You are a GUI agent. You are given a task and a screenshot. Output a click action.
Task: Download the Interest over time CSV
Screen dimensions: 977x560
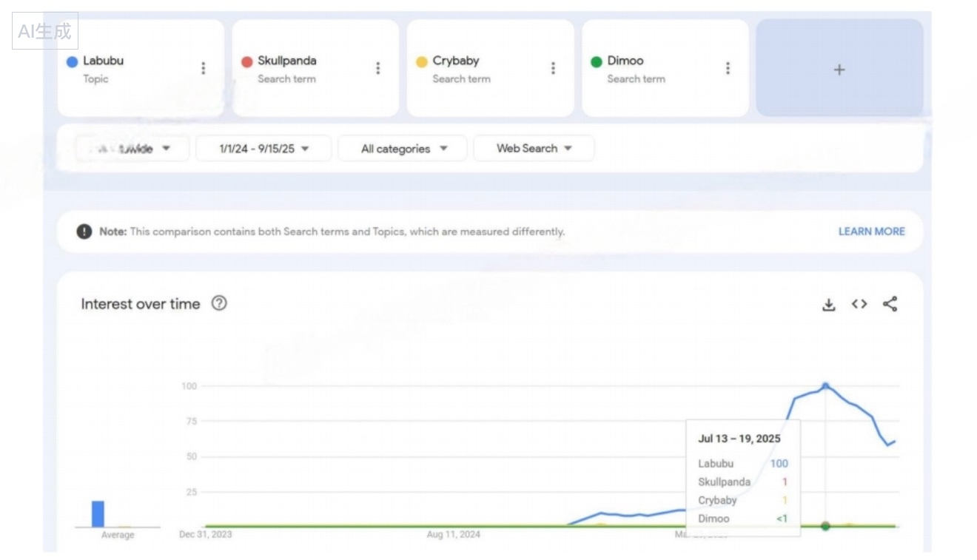coord(828,304)
